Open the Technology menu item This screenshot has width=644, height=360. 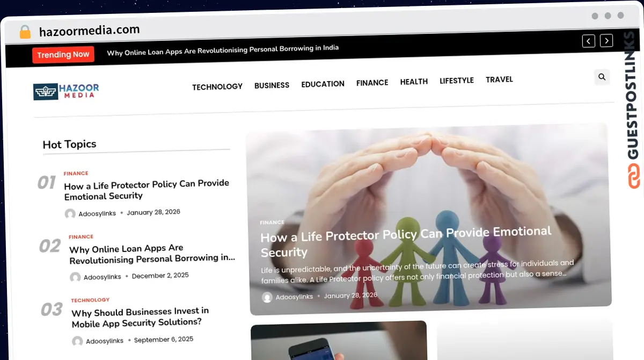(217, 87)
